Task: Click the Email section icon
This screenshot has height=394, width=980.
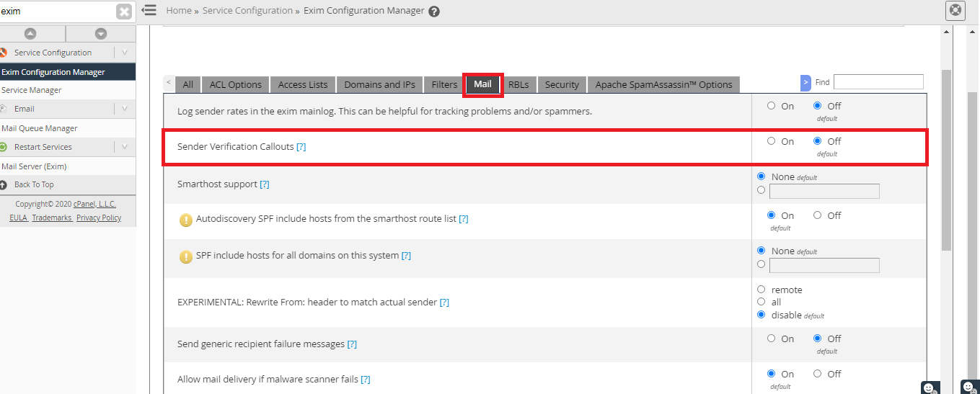Action: click(x=4, y=109)
